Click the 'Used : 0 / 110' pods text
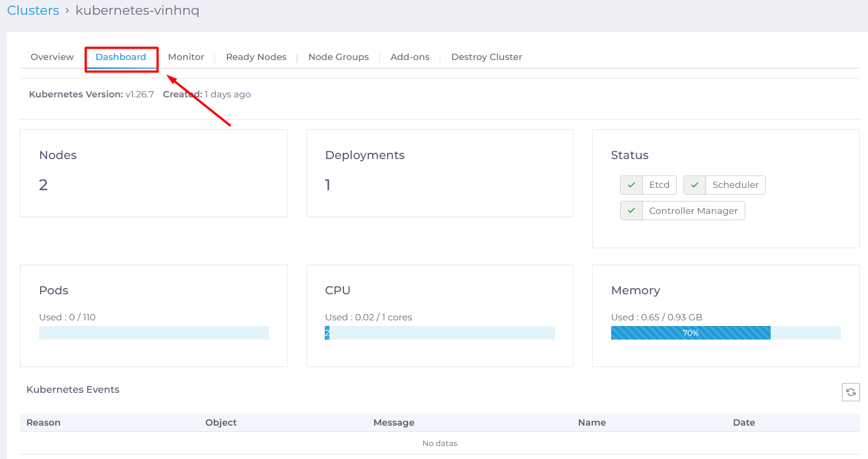Viewport: 868px width, 459px height. pyautogui.click(x=67, y=317)
